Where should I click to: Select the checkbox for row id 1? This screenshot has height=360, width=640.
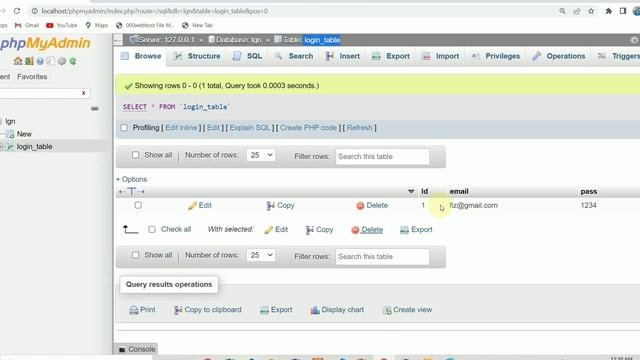tap(138, 205)
